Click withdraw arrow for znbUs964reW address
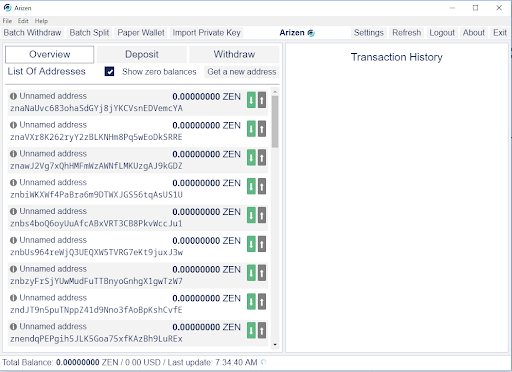The image size is (512, 372). (262, 244)
